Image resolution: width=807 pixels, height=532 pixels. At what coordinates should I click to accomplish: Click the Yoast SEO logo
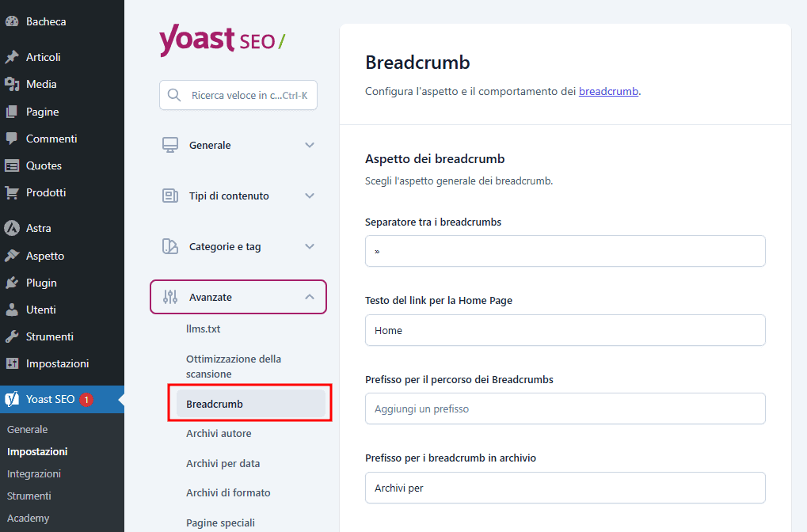tap(222, 40)
